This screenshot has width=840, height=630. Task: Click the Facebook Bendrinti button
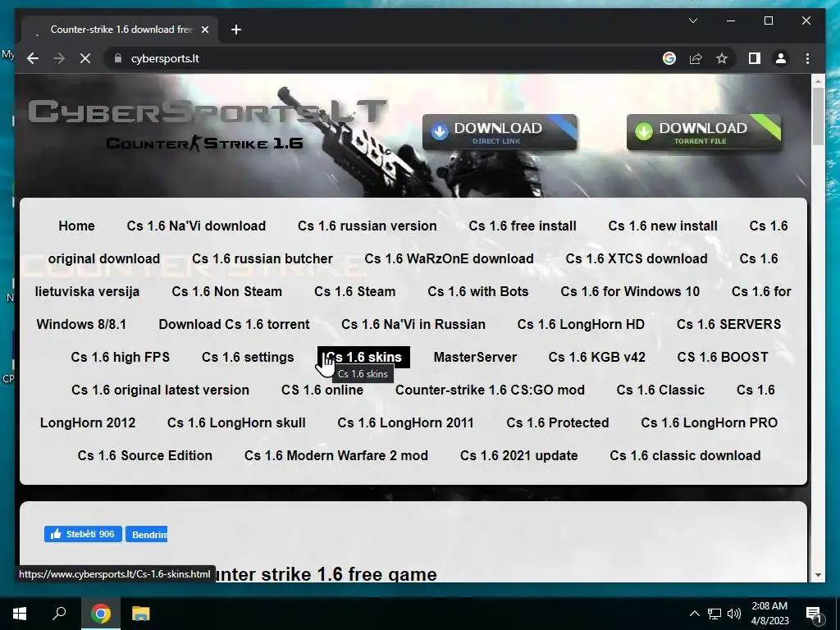click(146, 534)
